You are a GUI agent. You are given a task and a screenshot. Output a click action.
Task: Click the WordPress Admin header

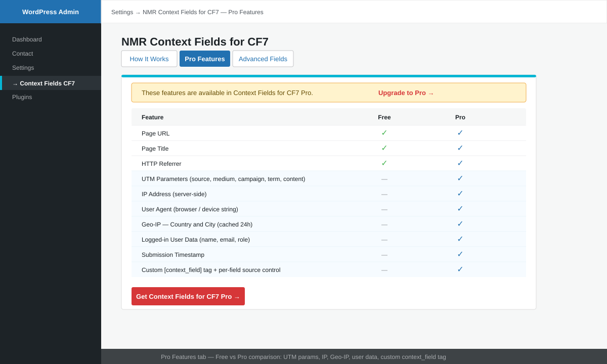(51, 12)
